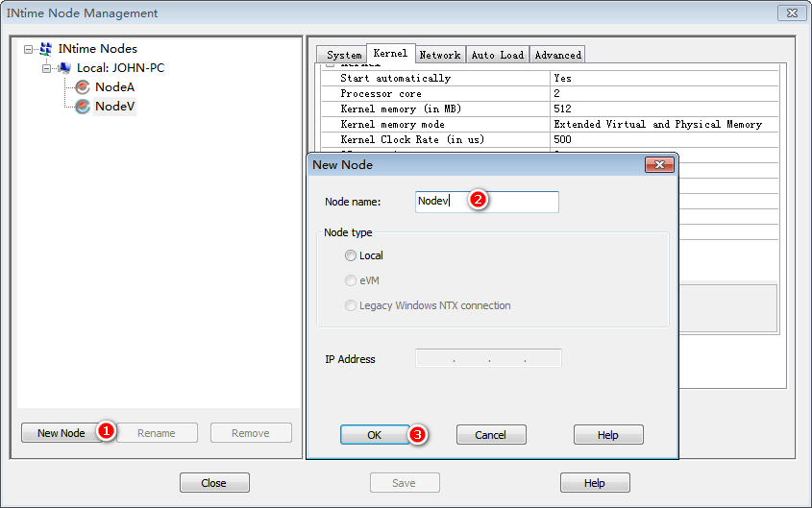Collapse the INtime Nodes tree root

click(x=28, y=49)
